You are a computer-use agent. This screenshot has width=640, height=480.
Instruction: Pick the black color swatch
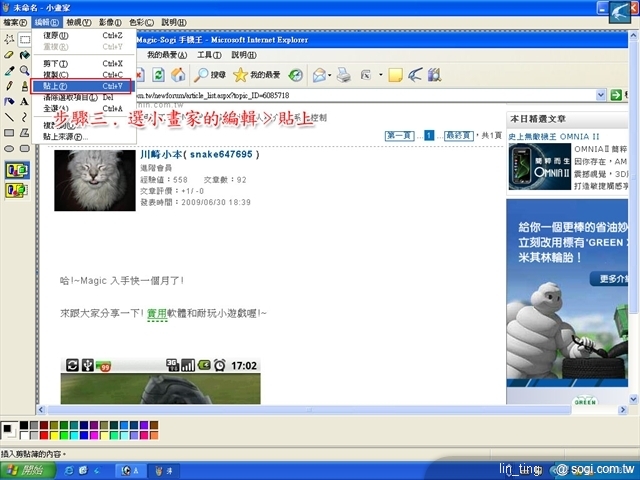pos(24,425)
